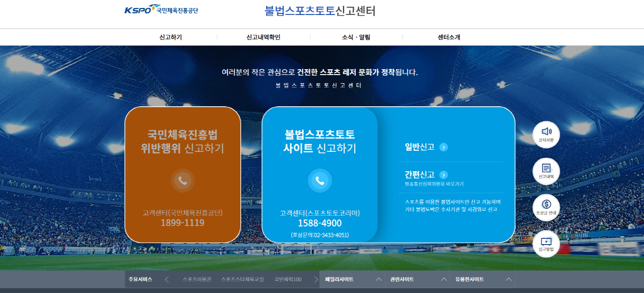The height and width of the screenshot is (293, 644).
Task: Open the 국민체력100 service link
Action: (288, 280)
